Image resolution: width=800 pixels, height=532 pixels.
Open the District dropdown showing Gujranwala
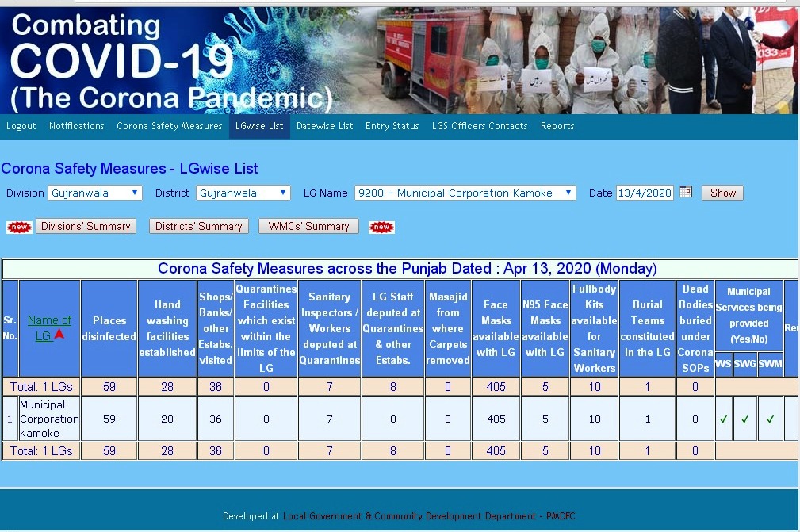pyautogui.click(x=243, y=193)
